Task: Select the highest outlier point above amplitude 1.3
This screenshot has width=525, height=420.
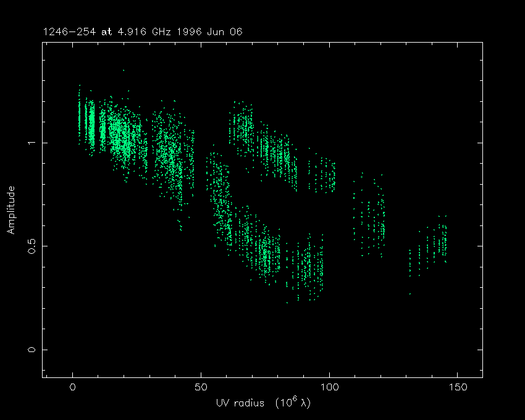Action: (124, 70)
